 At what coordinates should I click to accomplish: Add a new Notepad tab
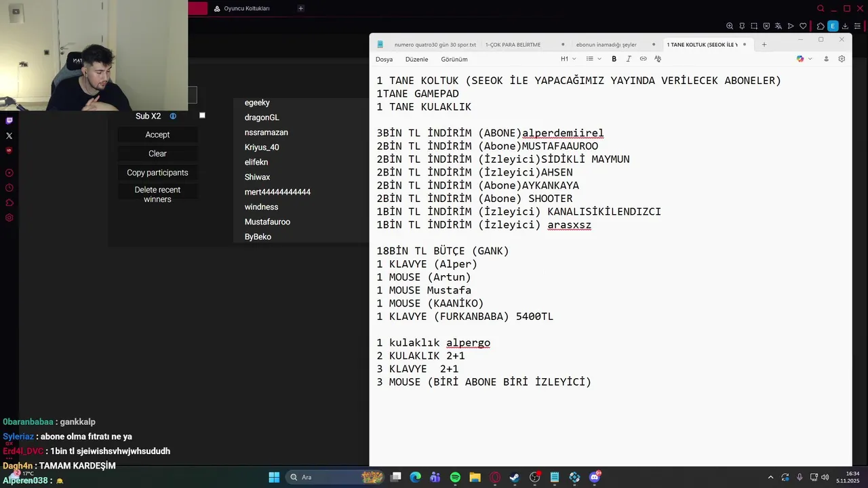[764, 45]
